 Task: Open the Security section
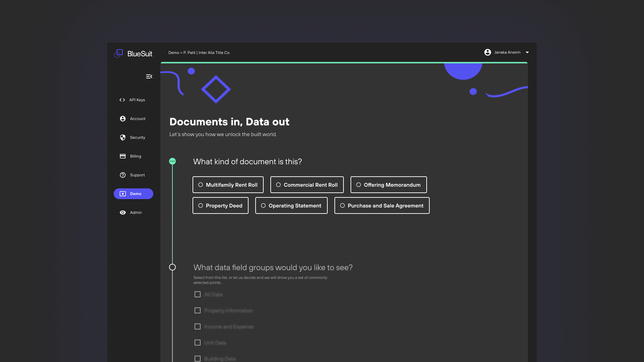133,137
